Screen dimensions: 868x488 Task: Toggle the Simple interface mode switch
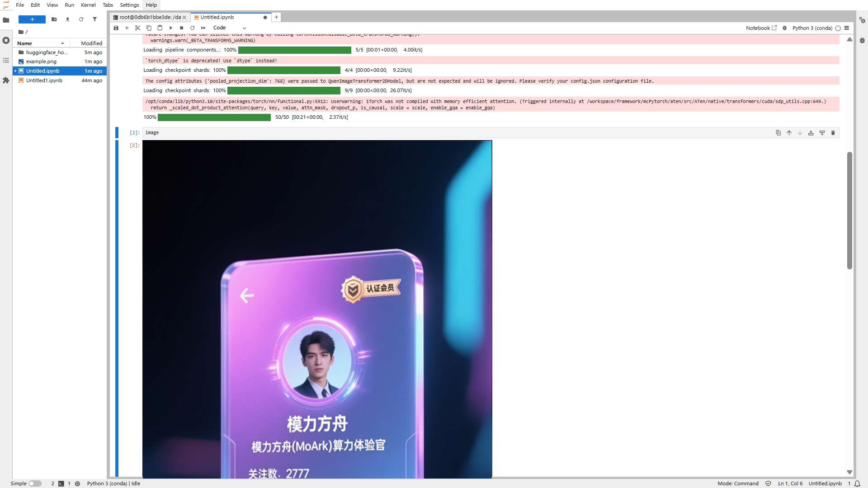(x=35, y=483)
